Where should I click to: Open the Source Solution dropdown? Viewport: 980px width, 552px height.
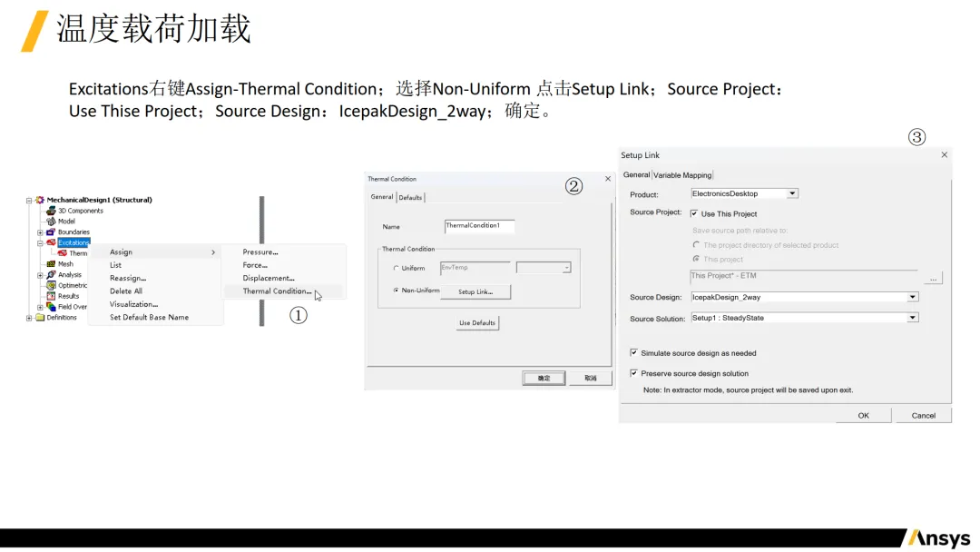[x=913, y=318]
